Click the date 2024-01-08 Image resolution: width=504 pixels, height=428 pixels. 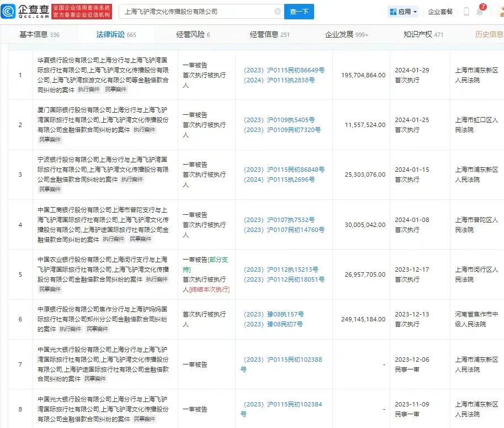click(x=412, y=220)
